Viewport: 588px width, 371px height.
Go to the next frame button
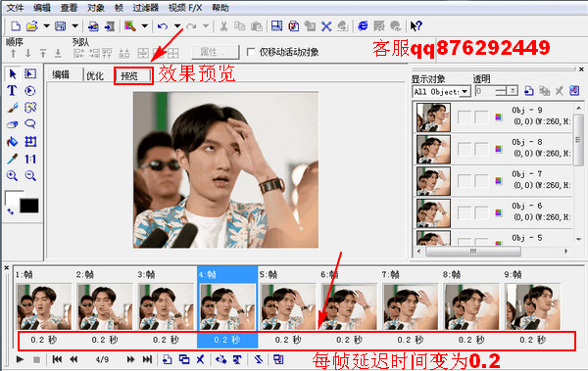click(x=130, y=359)
